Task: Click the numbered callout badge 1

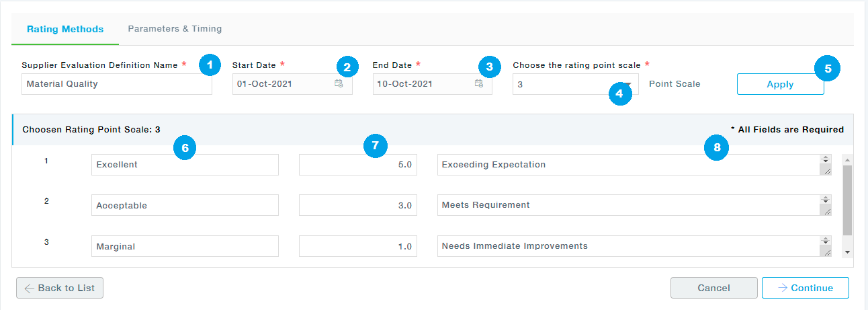Action: [x=210, y=65]
